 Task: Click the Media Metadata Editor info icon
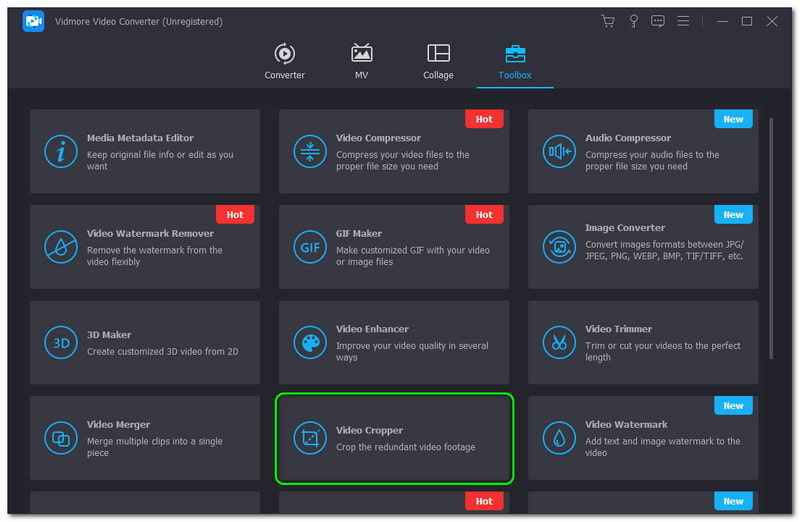(61, 152)
